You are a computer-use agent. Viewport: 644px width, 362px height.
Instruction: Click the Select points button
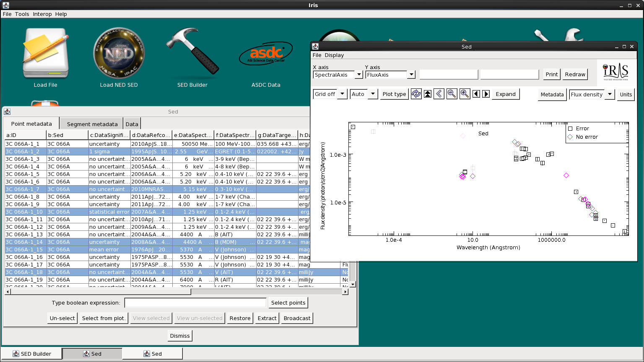coord(288,303)
